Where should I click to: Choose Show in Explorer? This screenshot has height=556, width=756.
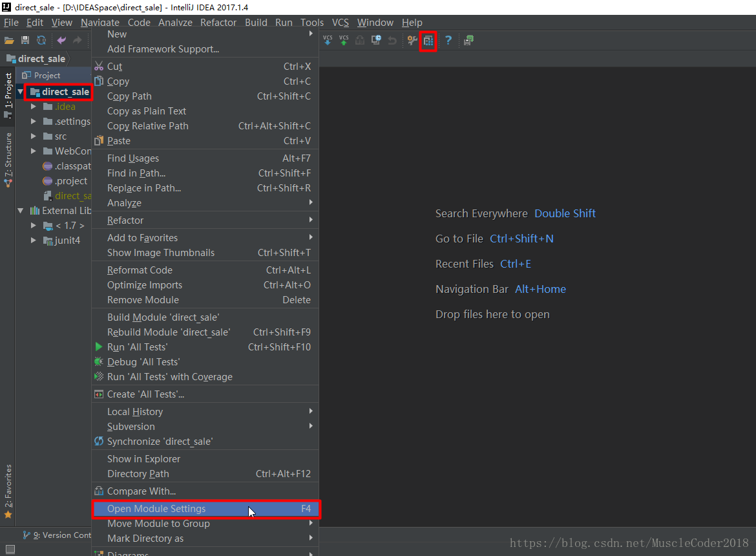click(205, 459)
